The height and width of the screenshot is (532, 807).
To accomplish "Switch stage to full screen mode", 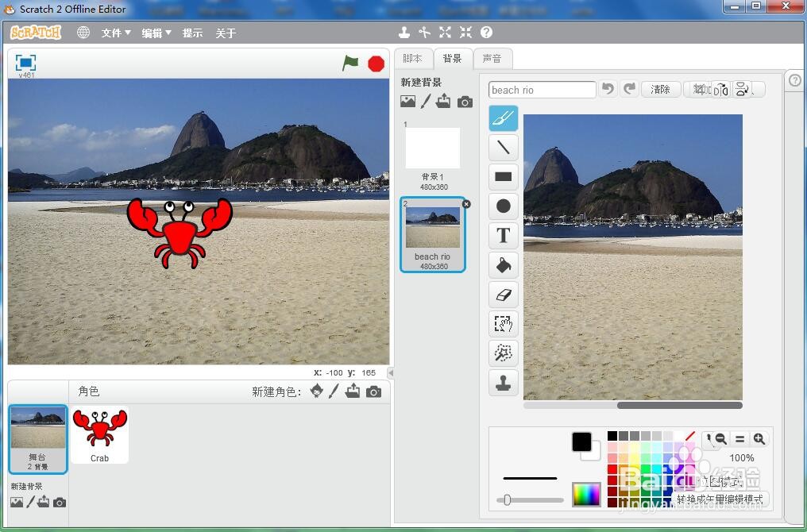I will coord(25,63).
